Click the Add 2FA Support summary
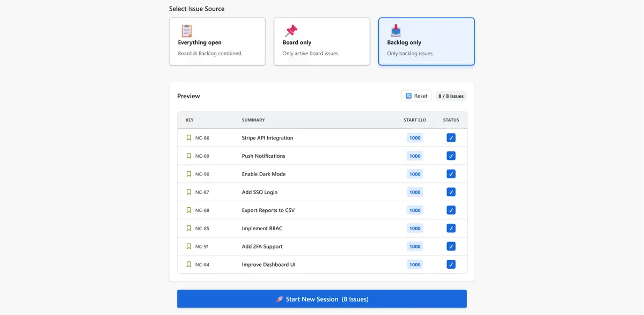Image resolution: width=644 pixels, height=315 pixels. pos(262,246)
